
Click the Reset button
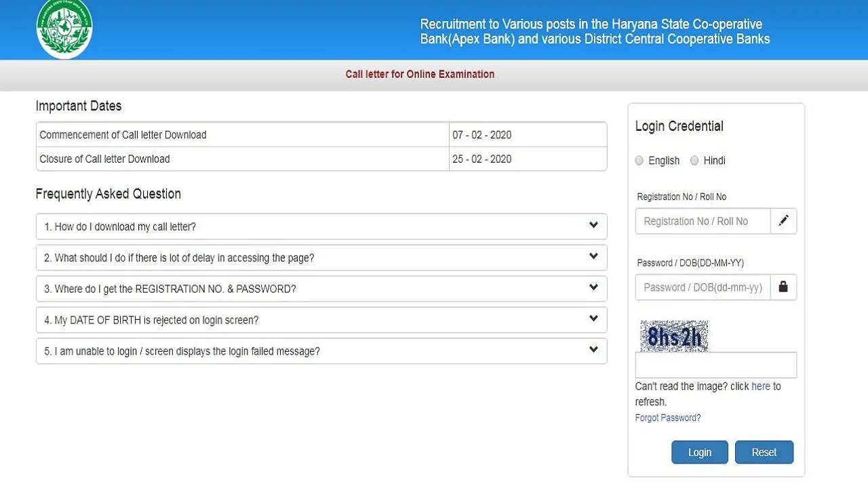[764, 452]
